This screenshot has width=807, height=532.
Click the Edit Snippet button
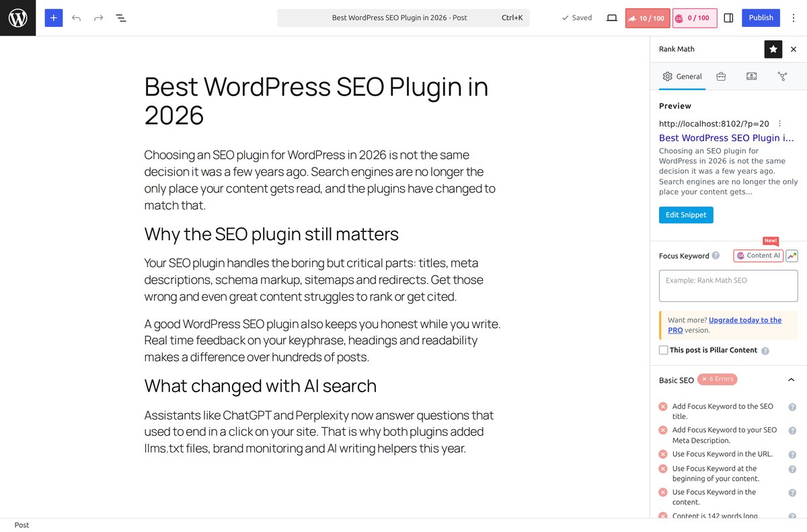(x=686, y=215)
